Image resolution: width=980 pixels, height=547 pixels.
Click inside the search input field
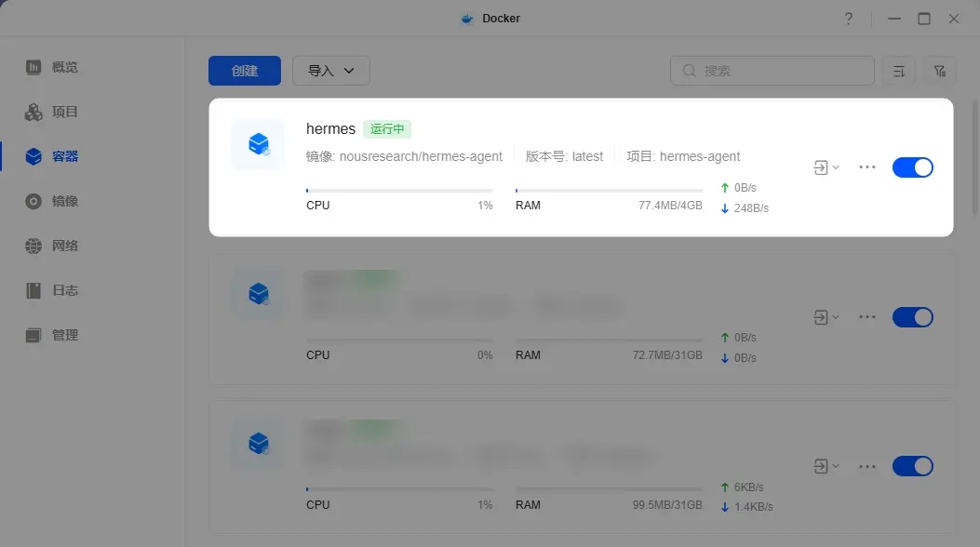click(x=772, y=70)
